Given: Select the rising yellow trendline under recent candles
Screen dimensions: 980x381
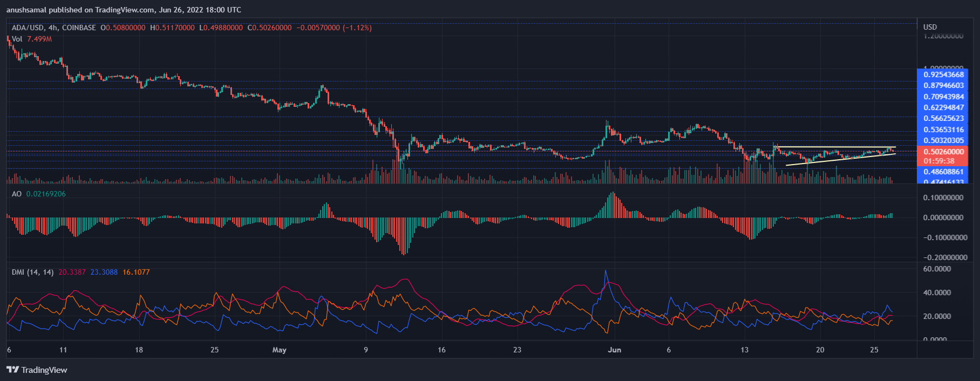Looking at the screenshot, I should 841,159.
